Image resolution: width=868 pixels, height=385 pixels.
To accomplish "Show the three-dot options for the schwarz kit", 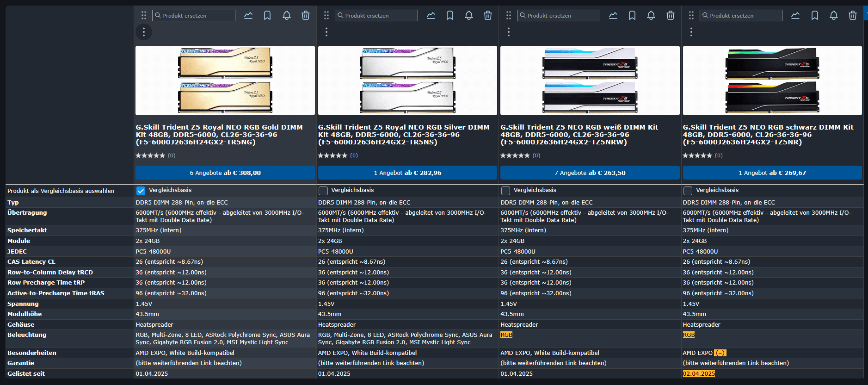I will click(691, 32).
